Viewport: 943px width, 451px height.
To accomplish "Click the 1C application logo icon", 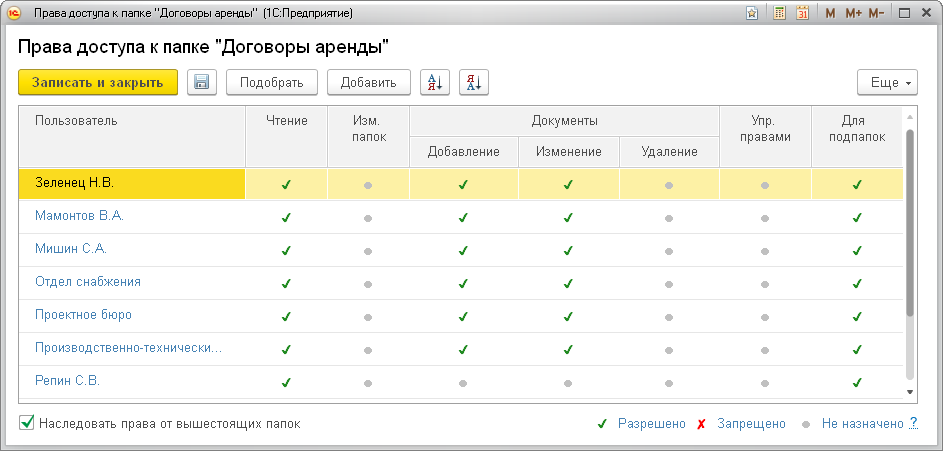I will click(14, 13).
